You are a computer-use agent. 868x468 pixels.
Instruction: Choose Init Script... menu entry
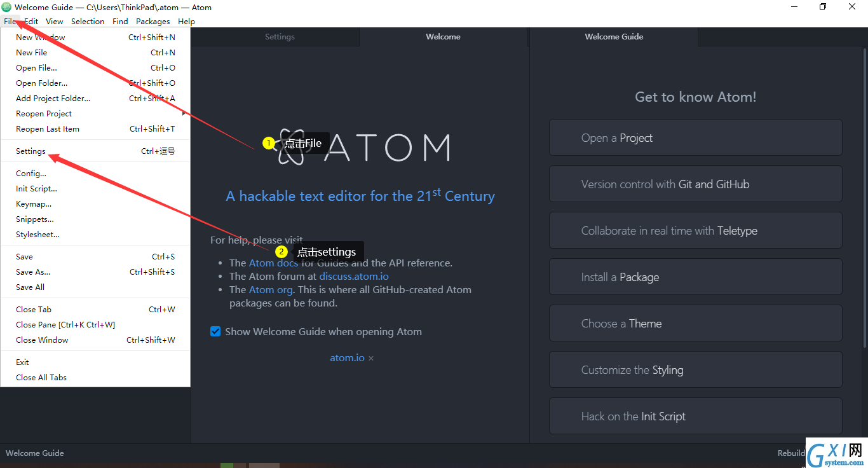[95, 189]
